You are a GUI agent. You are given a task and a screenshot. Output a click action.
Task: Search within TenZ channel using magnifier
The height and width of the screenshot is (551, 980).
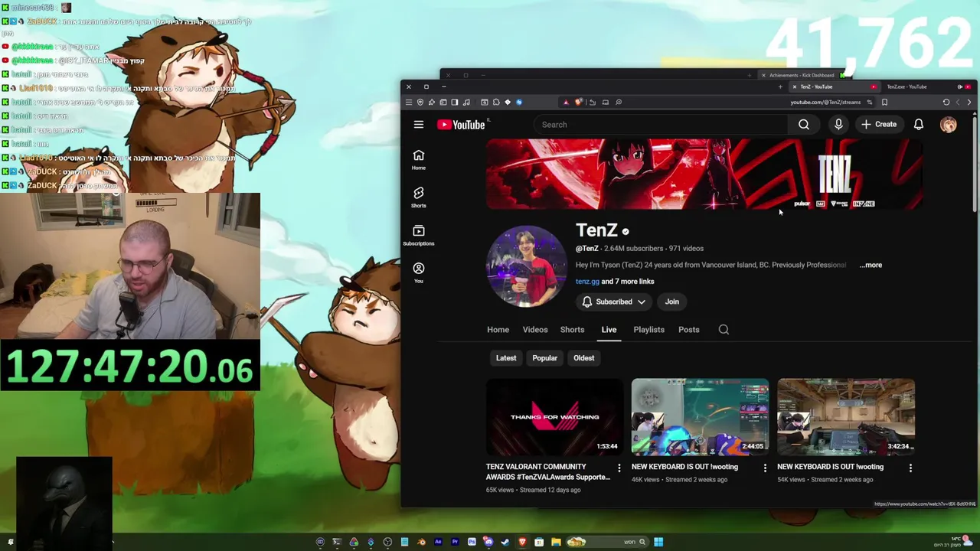[x=724, y=329]
